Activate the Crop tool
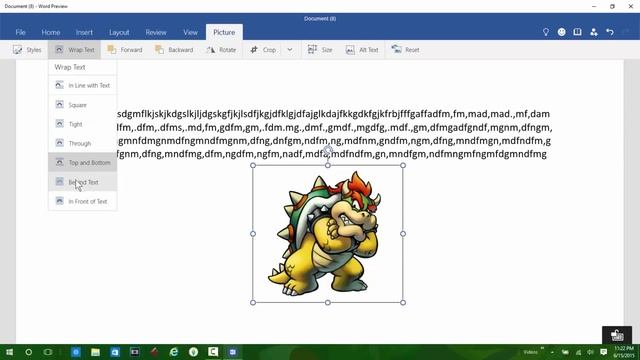This screenshot has width=640, height=360. pos(263,50)
